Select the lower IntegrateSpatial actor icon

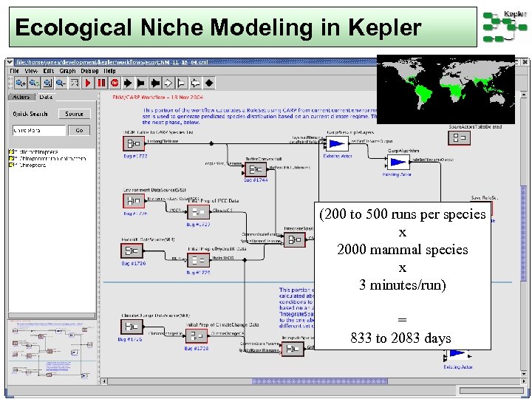293,349
